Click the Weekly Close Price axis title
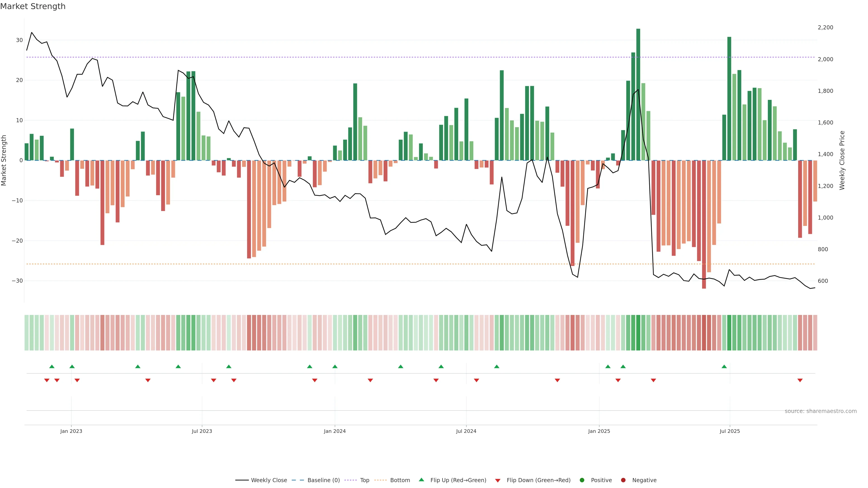This screenshot has height=488, width=868. pos(842,160)
